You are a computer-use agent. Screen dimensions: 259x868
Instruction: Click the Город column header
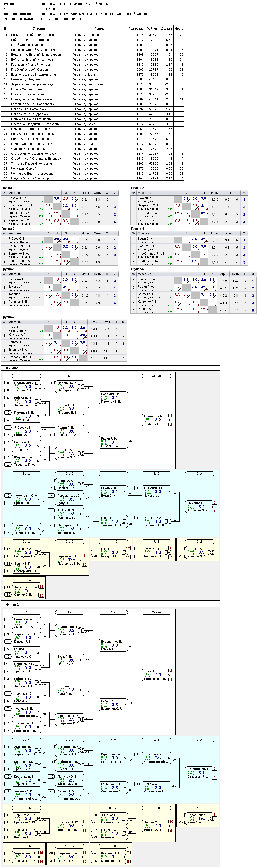[99, 29]
